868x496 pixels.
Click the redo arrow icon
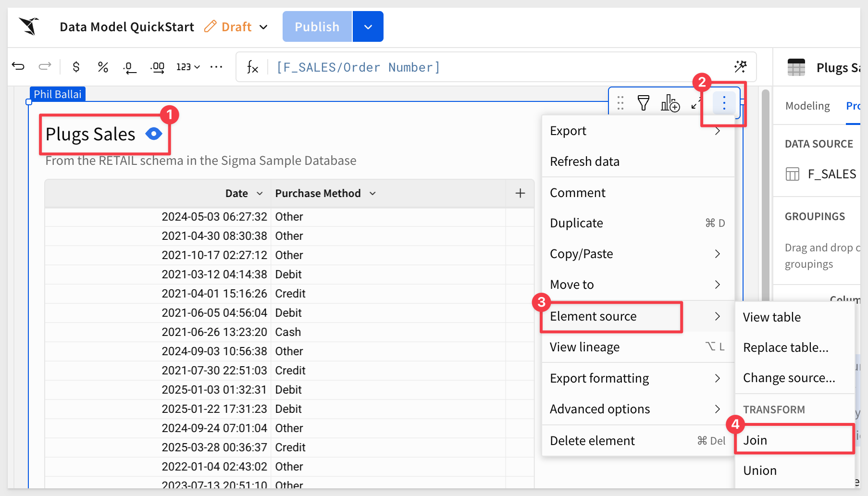point(45,66)
